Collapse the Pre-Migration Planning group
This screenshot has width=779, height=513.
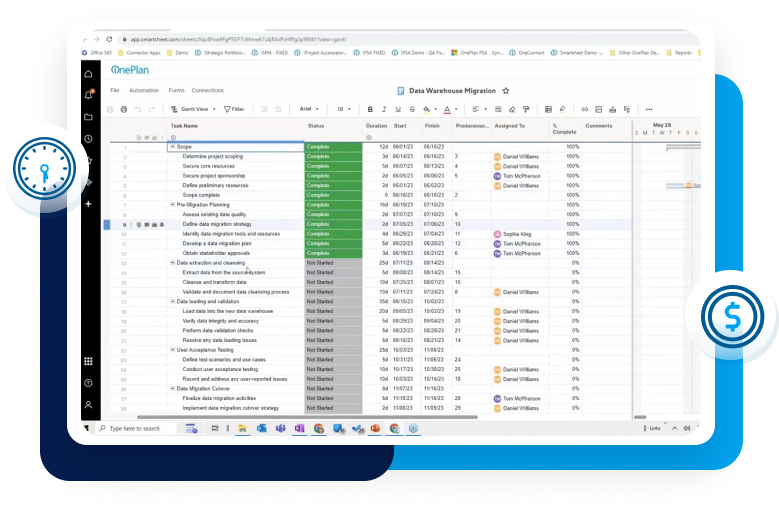click(x=172, y=205)
